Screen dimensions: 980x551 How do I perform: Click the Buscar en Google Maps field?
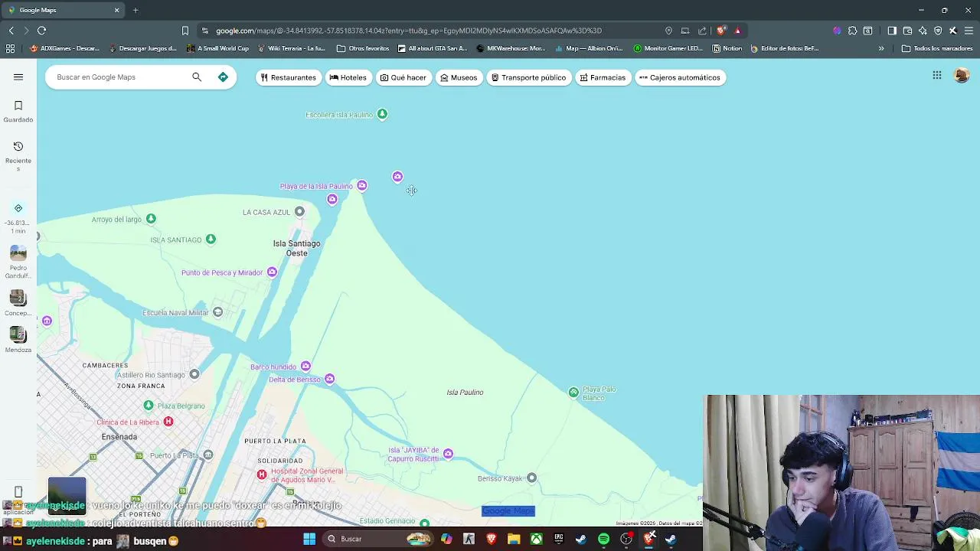click(119, 77)
